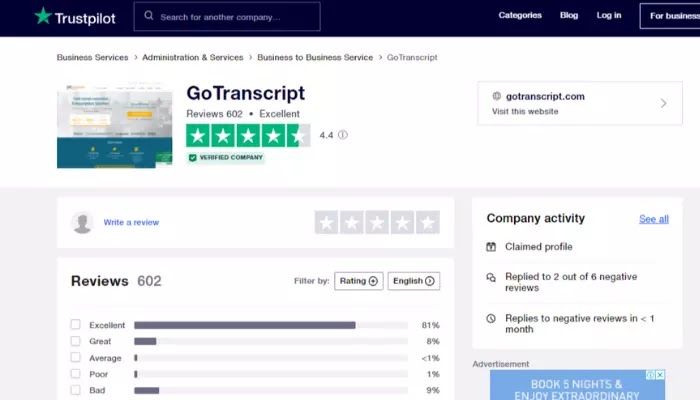Click the search magnifier icon

click(149, 16)
